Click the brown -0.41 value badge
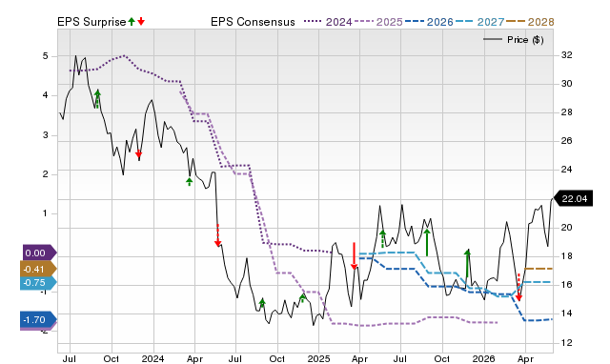This screenshot has height=364, width=610. tap(38, 269)
